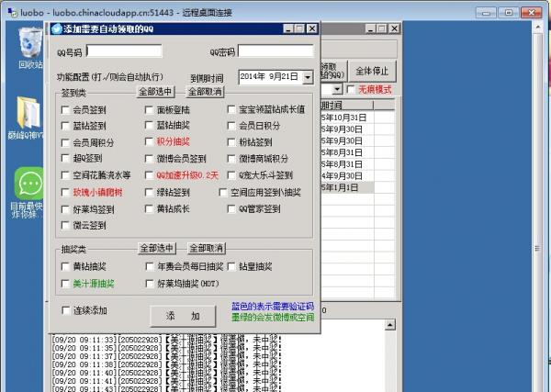Select the 5年10月31日 row in list
The height and width of the screenshot is (392, 551).
click(357, 118)
